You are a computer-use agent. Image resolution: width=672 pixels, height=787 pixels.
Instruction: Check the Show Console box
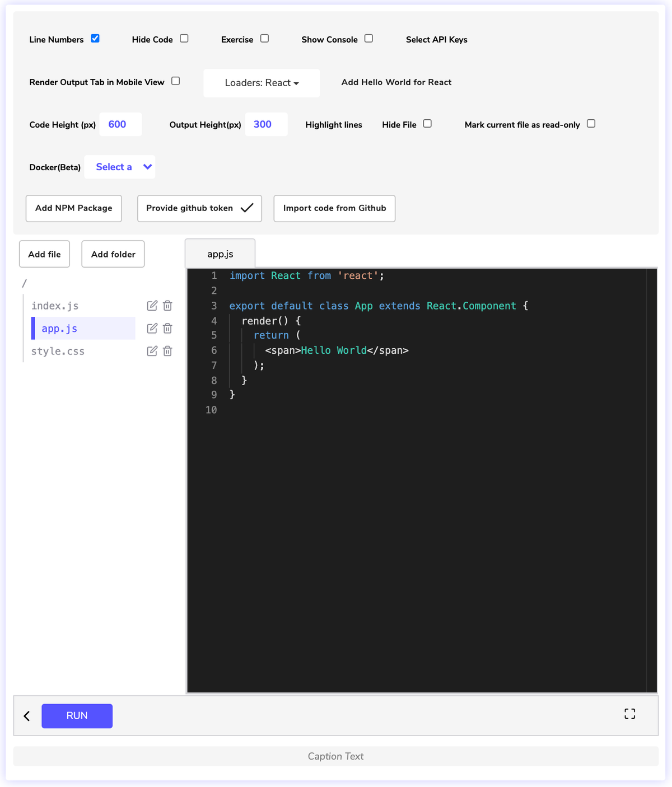[368, 38]
